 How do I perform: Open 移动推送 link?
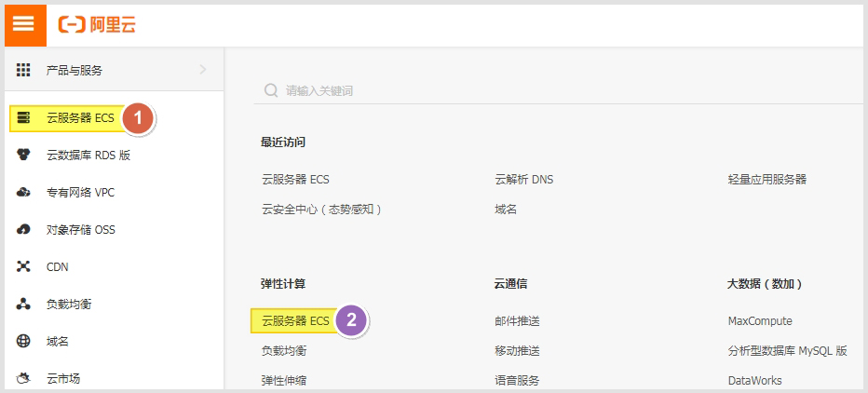click(x=517, y=351)
